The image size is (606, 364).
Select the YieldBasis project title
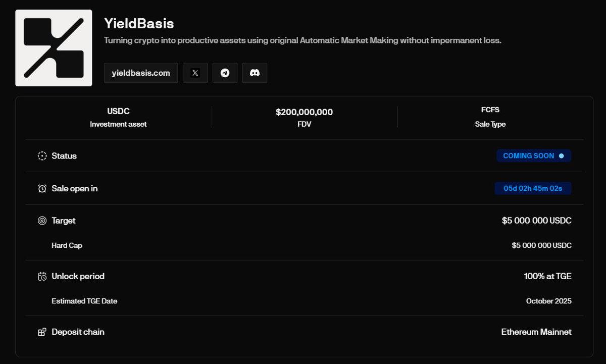click(139, 23)
